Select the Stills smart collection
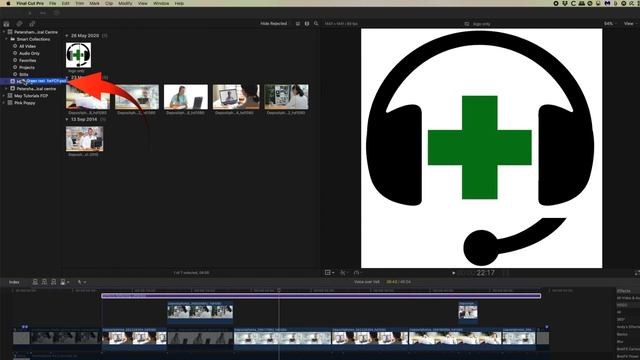This screenshot has height=360, width=640. point(23,74)
